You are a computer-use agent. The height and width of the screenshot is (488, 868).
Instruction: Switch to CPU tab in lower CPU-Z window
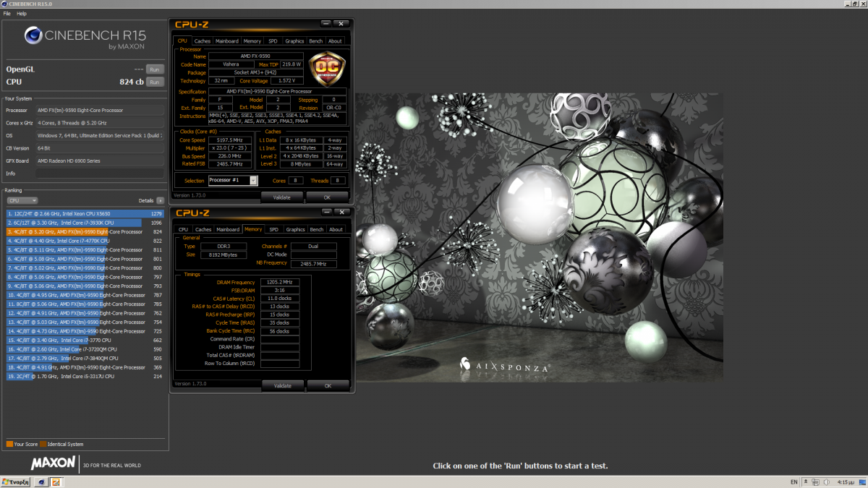tap(182, 229)
